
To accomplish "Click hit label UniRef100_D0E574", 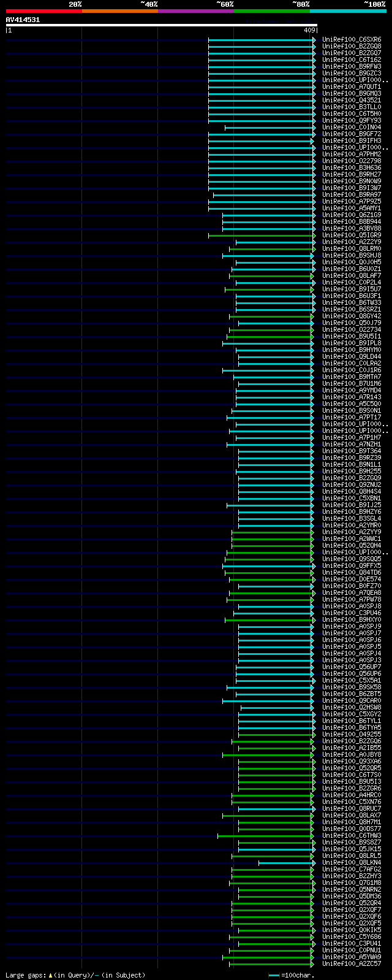I will coord(352,580).
